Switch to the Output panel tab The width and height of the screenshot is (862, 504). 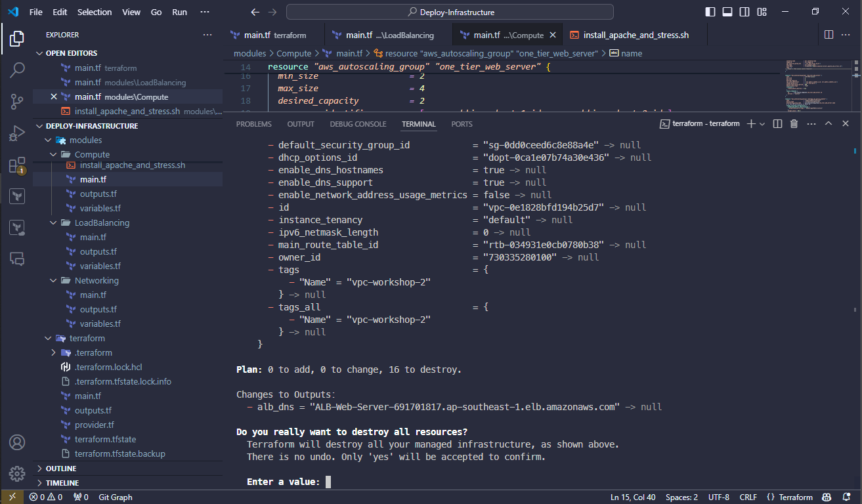pyautogui.click(x=301, y=124)
